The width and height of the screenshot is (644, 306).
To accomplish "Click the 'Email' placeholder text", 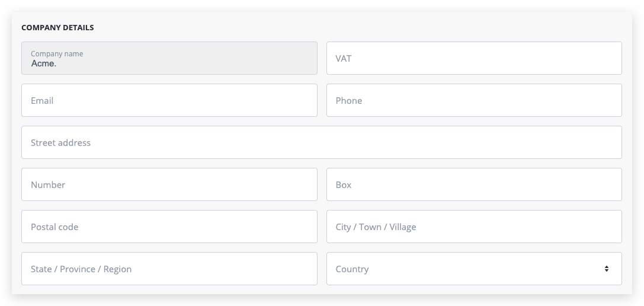I will click(42, 101).
